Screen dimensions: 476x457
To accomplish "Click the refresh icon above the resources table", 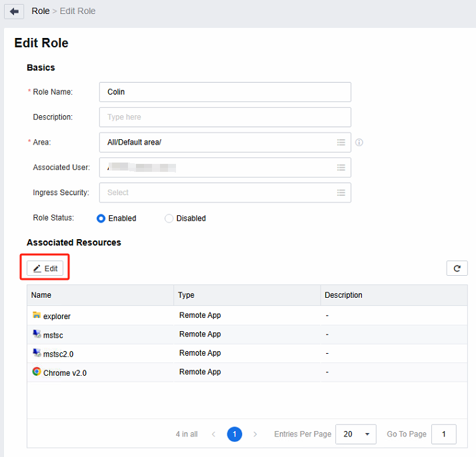I will tap(457, 268).
